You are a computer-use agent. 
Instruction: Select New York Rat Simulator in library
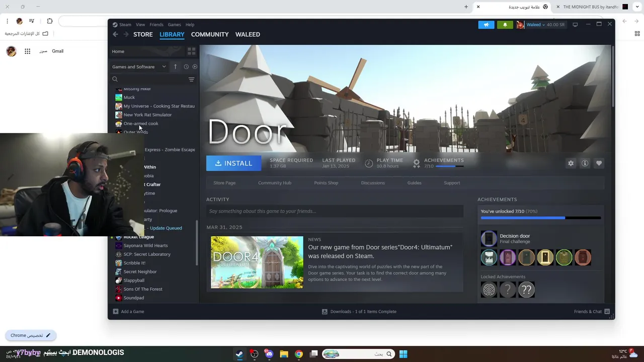pyautogui.click(x=147, y=115)
